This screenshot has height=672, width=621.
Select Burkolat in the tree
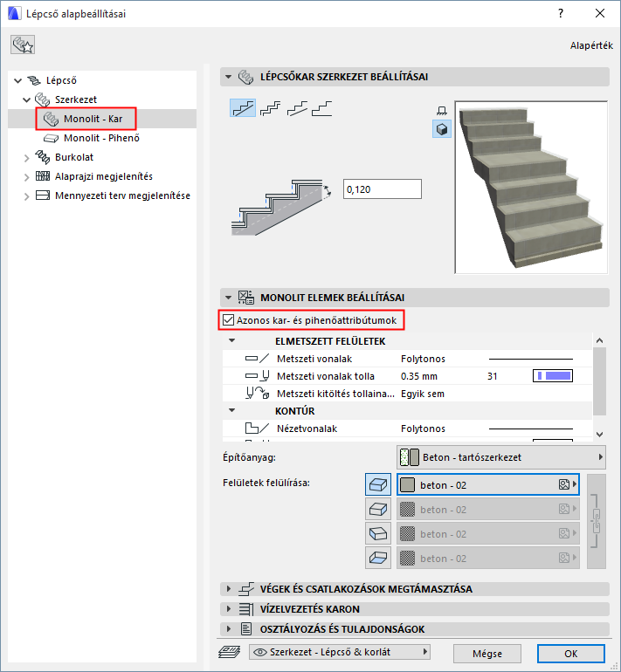pos(73,157)
